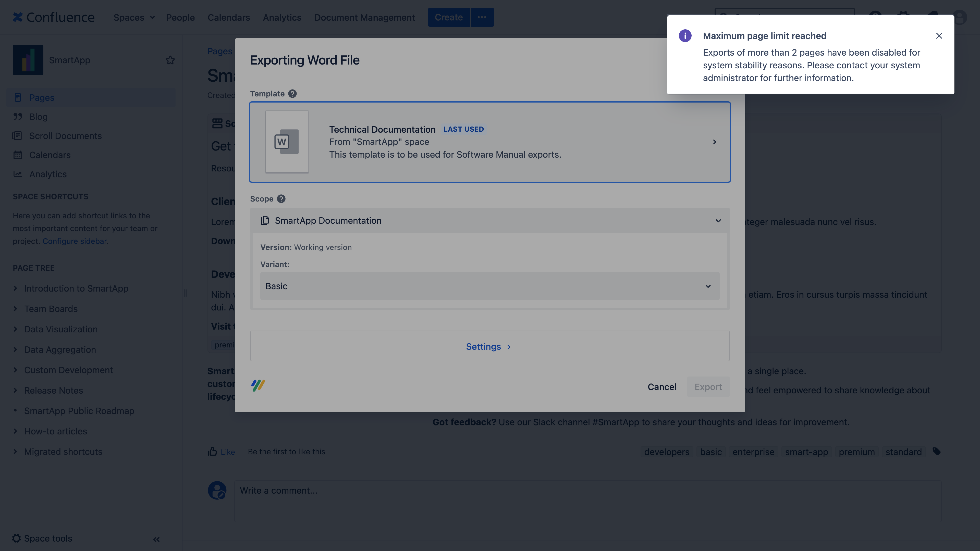Open Space tools gear menu
Viewport: 980px width, 551px height.
pos(17,538)
